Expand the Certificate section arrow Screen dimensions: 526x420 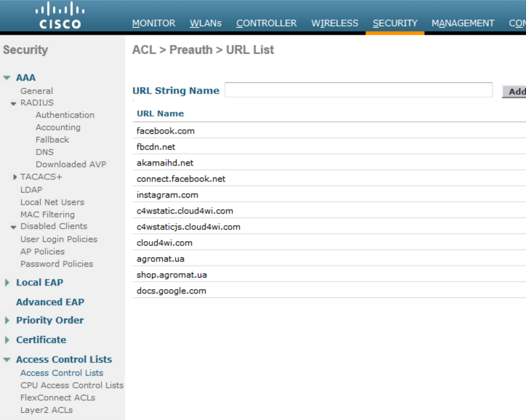click(x=7, y=340)
